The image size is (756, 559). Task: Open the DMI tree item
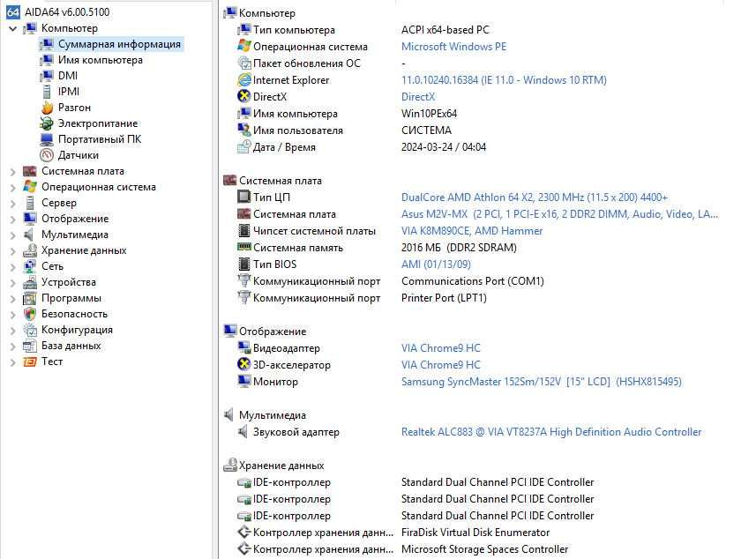click(68, 76)
